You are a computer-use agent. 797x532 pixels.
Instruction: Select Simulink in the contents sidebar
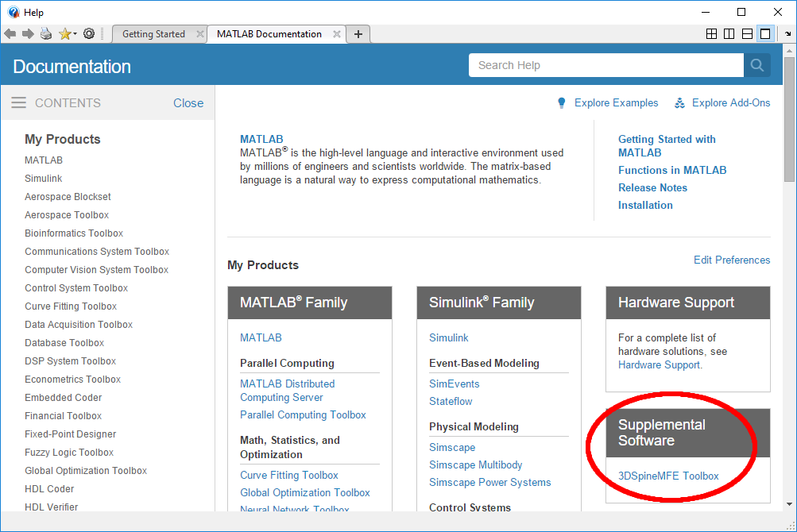[43, 179]
